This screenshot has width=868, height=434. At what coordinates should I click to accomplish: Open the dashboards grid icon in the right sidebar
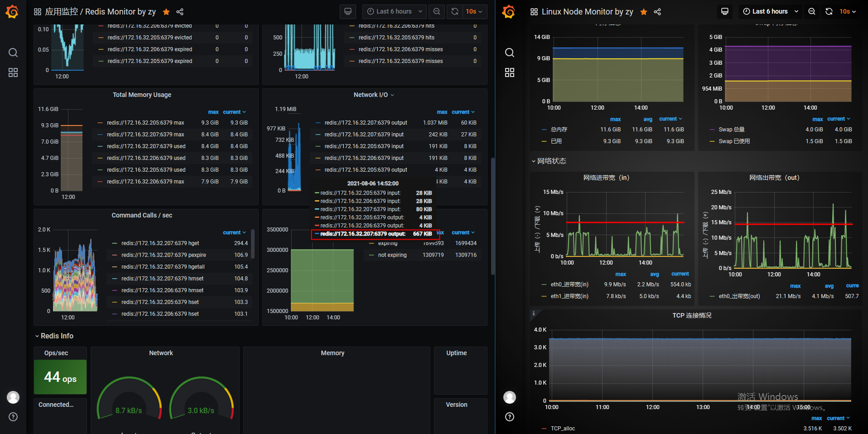click(510, 72)
